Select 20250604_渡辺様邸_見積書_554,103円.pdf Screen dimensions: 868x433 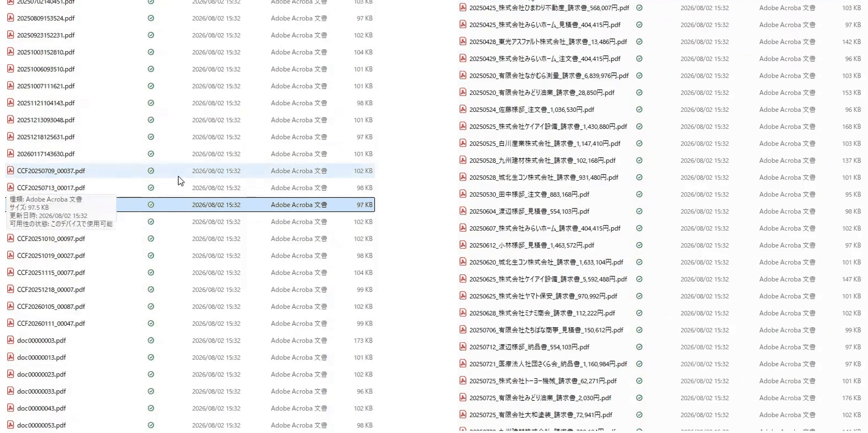click(529, 211)
